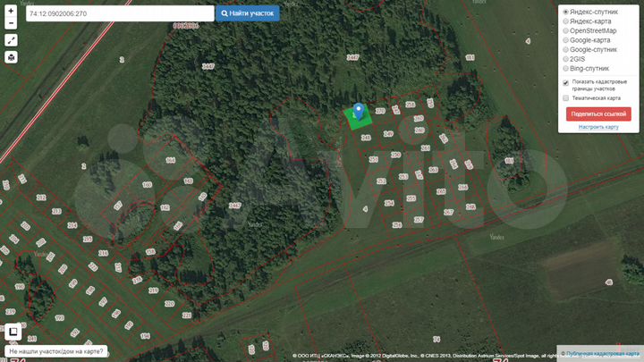Click parcel label 162

coord(165,207)
